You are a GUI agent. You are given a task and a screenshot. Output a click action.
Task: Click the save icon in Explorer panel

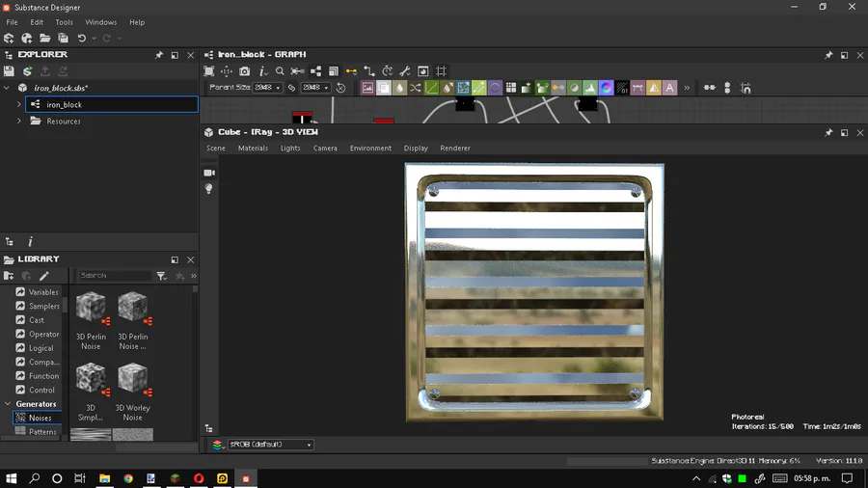[x=10, y=71]
